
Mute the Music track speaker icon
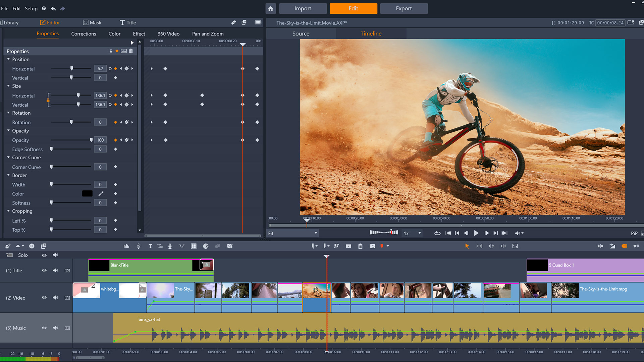[x=55, y=328]
